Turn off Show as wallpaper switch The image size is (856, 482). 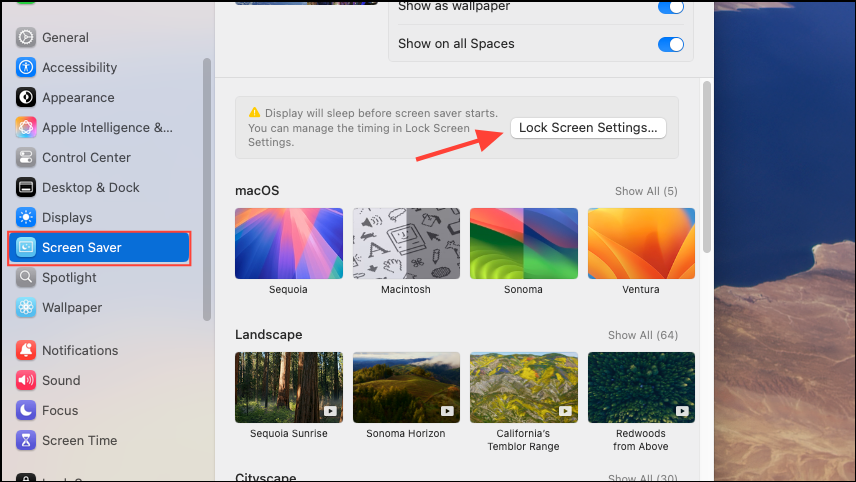(x=671, y=7)
